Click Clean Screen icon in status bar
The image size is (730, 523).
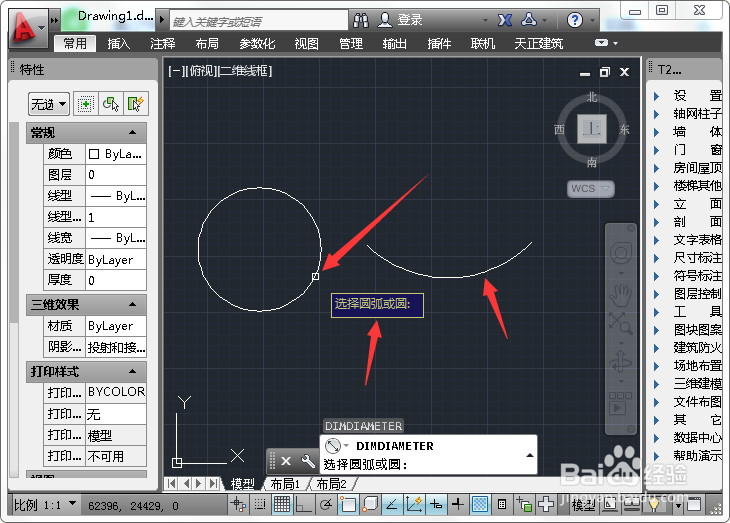pos(694,504)
